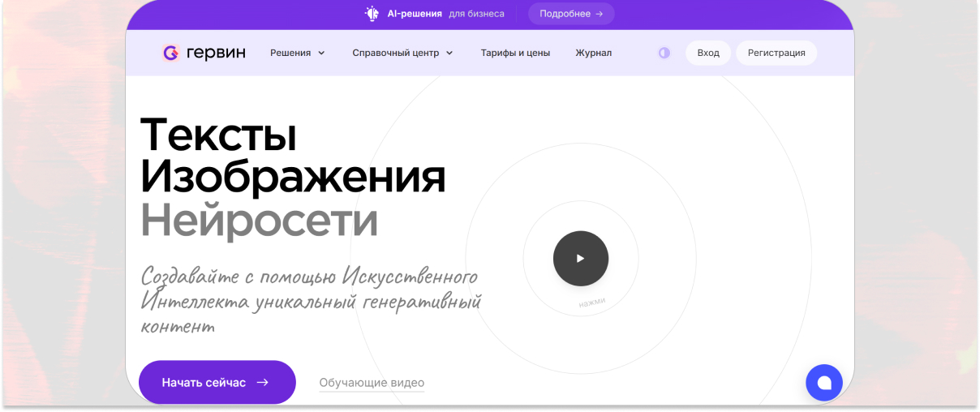Toggle the dark/light theme switch
The height and width of the screenshot is (412, 980).
point(664,53)
